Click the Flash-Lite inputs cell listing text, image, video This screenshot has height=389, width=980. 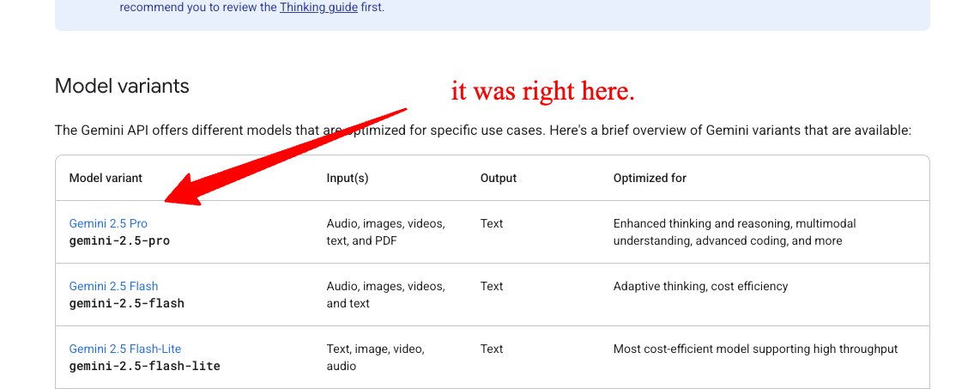(375, 357)
